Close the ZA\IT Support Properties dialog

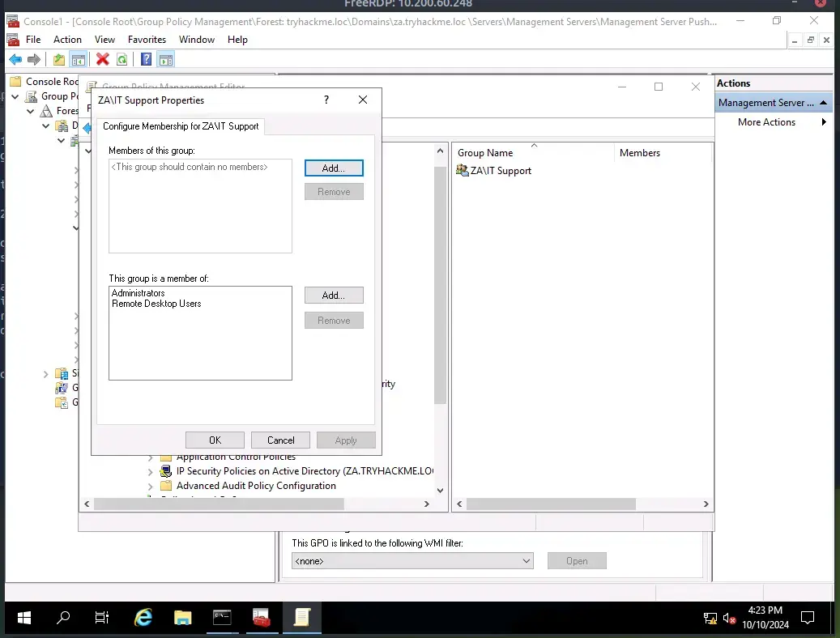tap(363, 100)
